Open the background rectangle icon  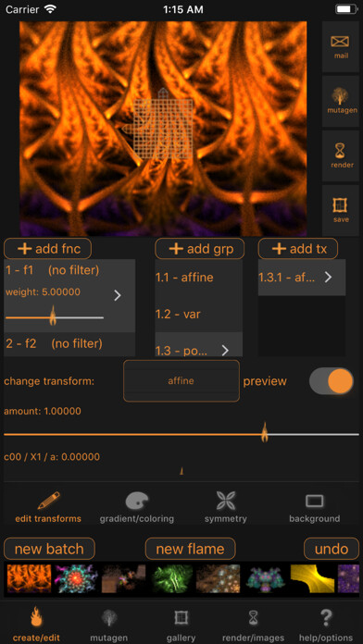point(315,502)
